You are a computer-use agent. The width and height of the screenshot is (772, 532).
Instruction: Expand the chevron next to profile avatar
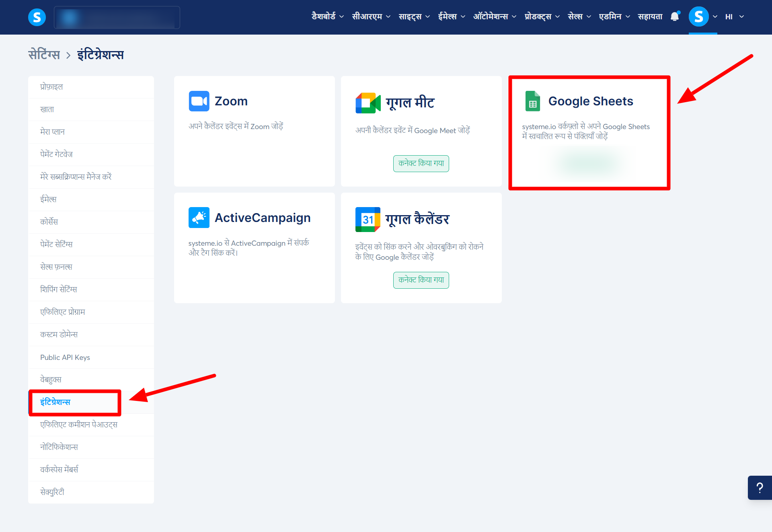point(715,16)
